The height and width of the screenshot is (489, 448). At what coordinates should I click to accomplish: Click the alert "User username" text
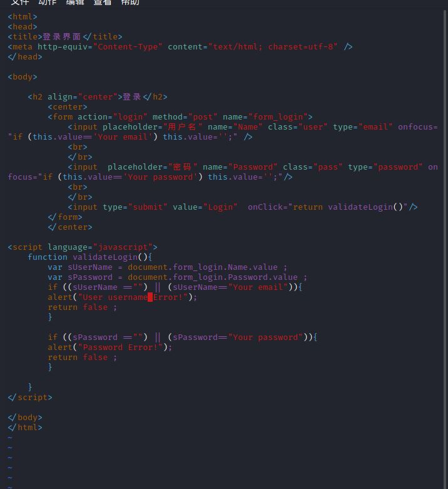coord(113,297)
